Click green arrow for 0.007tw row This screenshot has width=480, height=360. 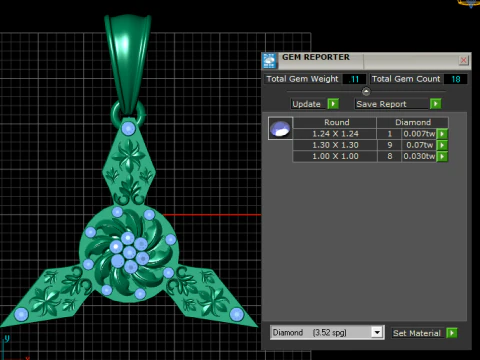[442, 134]
